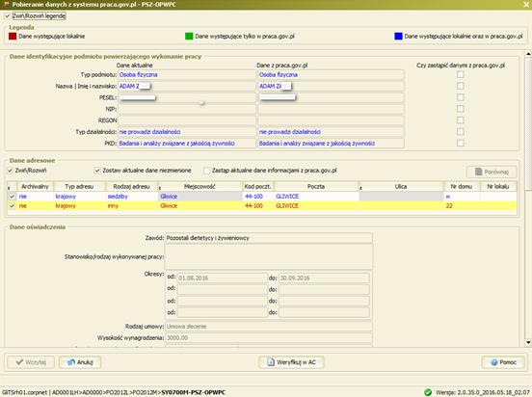This screenshot has width=532, height=397.
Task: Toggle checkbox of the inny address row
Action: (12, 206)
